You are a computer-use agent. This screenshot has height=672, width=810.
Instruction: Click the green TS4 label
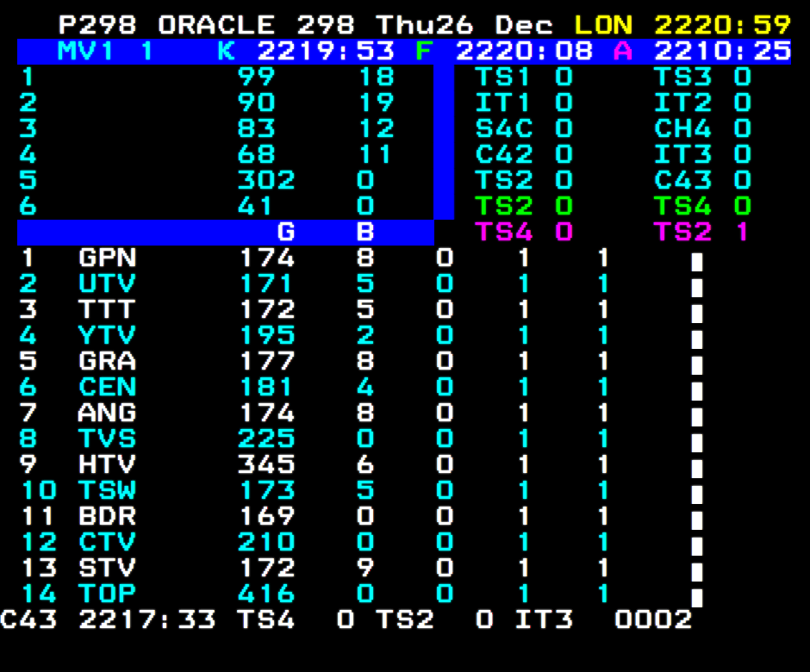pos(682,206)
